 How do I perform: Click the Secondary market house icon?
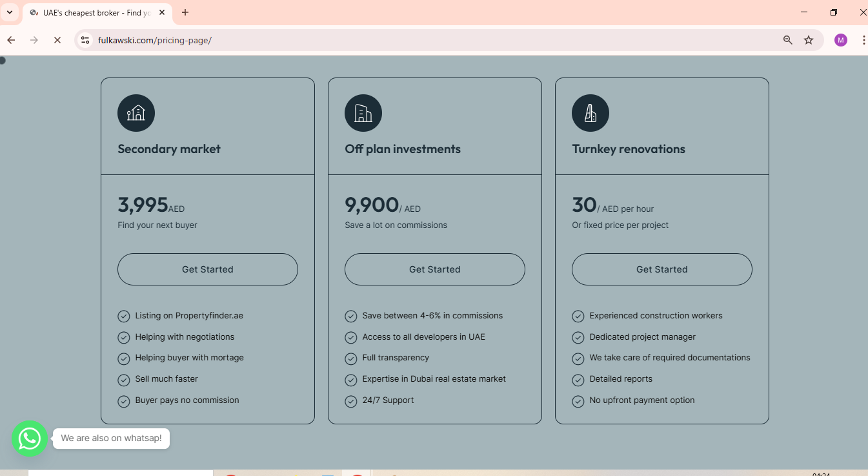[136, 113]
